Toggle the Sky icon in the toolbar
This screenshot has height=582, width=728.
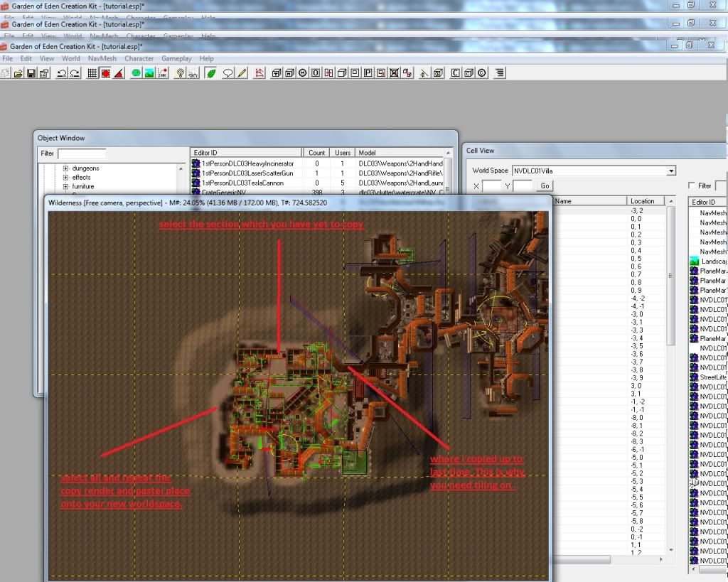193,73
